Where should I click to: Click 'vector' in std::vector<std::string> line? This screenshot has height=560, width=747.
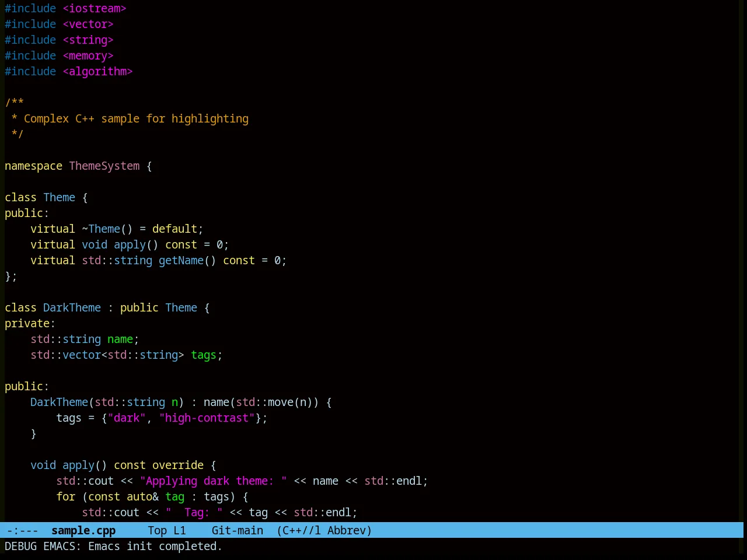pyautogui.click(x=82, y=355)
